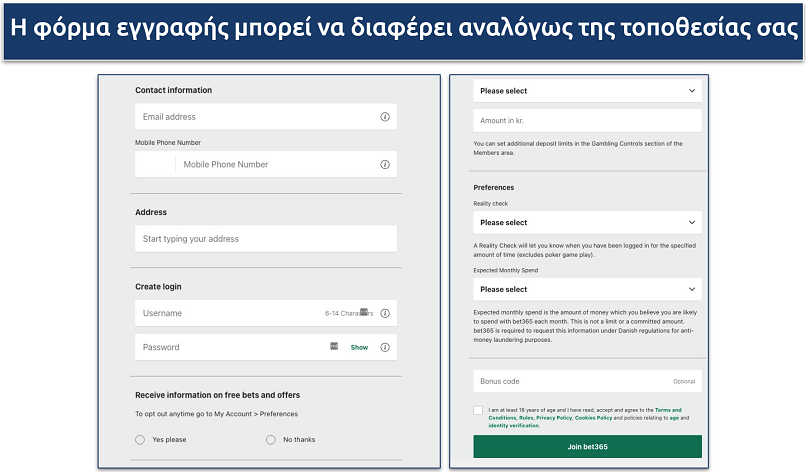Click the Bonus code input field
Viewport: 806px width, 472px height.
click(x=570, y=381)
